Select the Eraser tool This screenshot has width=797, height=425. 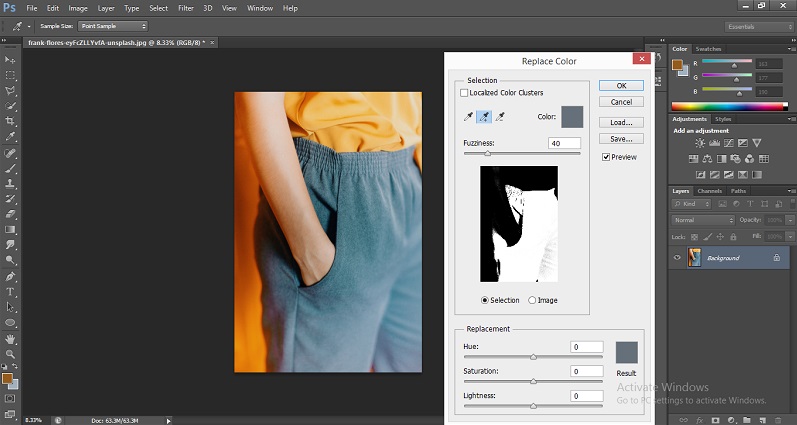point(10,214)
